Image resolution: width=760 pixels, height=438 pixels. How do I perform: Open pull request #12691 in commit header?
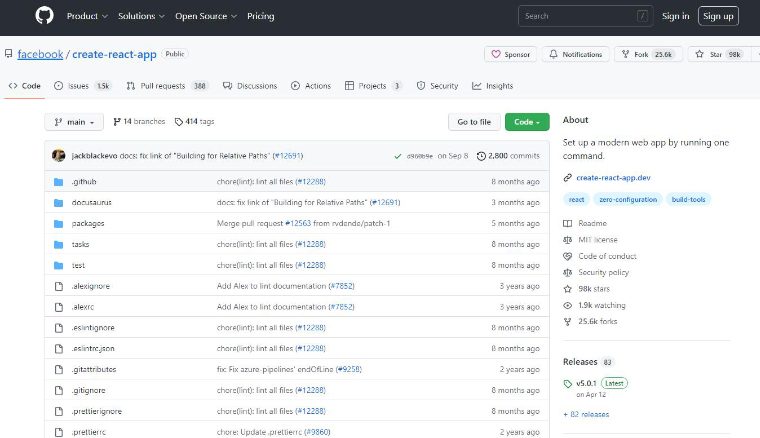coord(288,156)
